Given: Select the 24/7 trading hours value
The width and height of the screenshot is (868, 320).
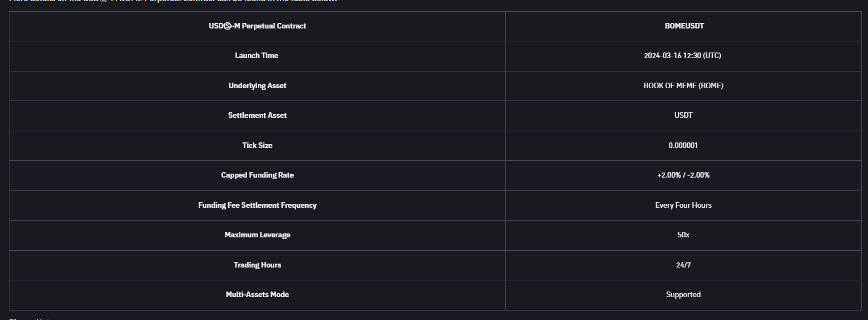Looking at the screenshot, I should pos(683,265).
